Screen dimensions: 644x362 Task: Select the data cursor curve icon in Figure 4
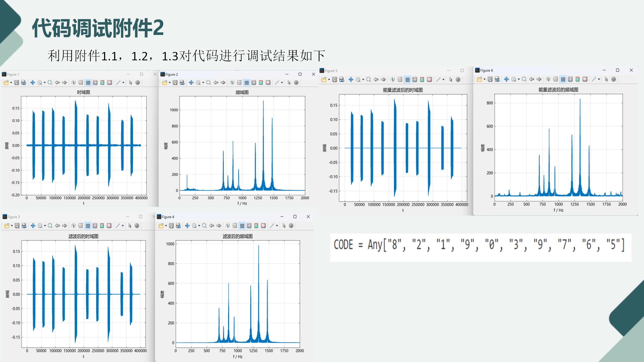pyautogui.click(x=228, y=225)
